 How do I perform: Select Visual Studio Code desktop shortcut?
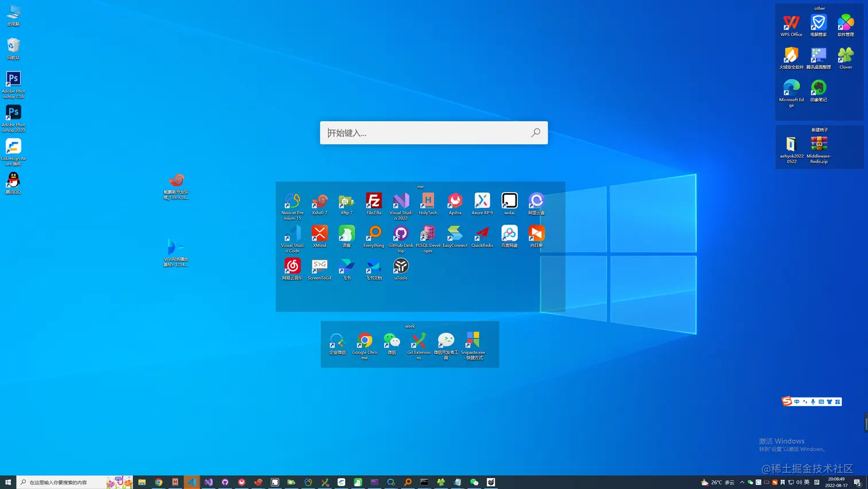(292, 238)
